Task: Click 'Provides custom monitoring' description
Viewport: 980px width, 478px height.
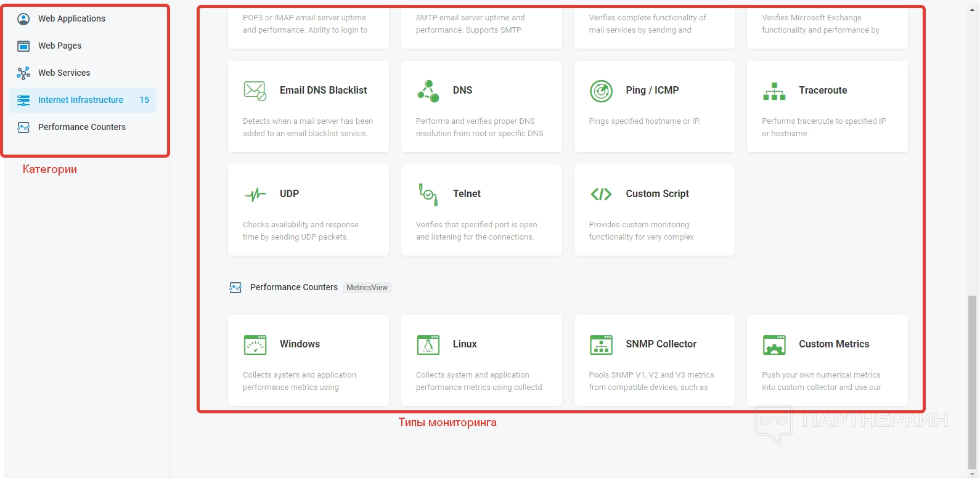Action: coord(641,230)
